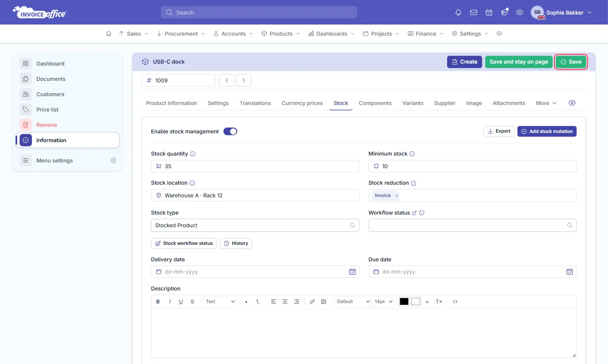Open Due date calendar picker
This screenshot has height=364, width=608.
[570, 272]
